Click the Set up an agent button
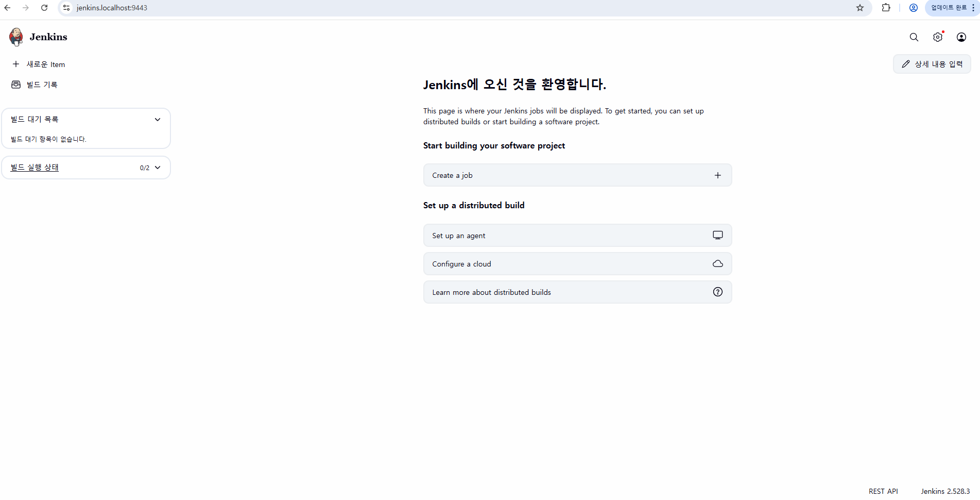 click(577, 235)
